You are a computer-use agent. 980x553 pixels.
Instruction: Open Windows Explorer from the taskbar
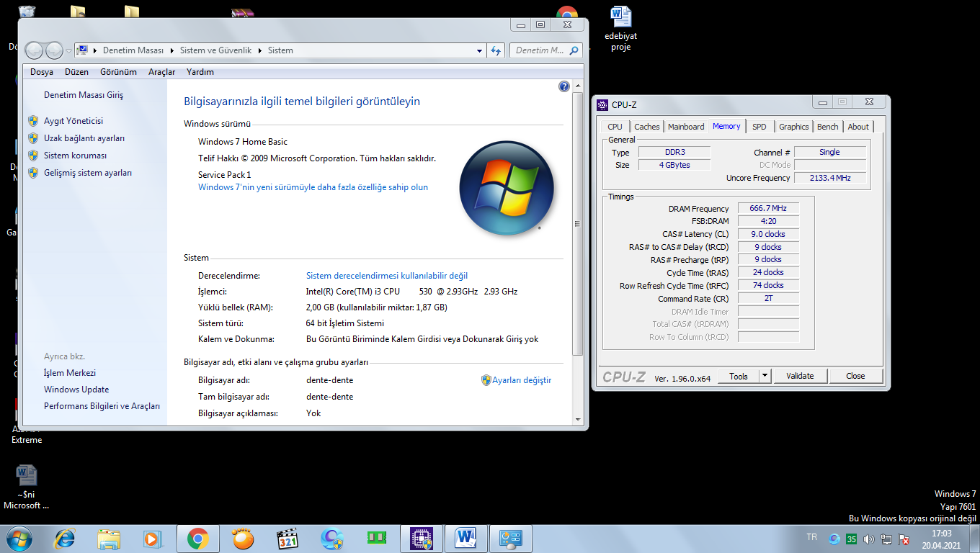pos(109,539)
